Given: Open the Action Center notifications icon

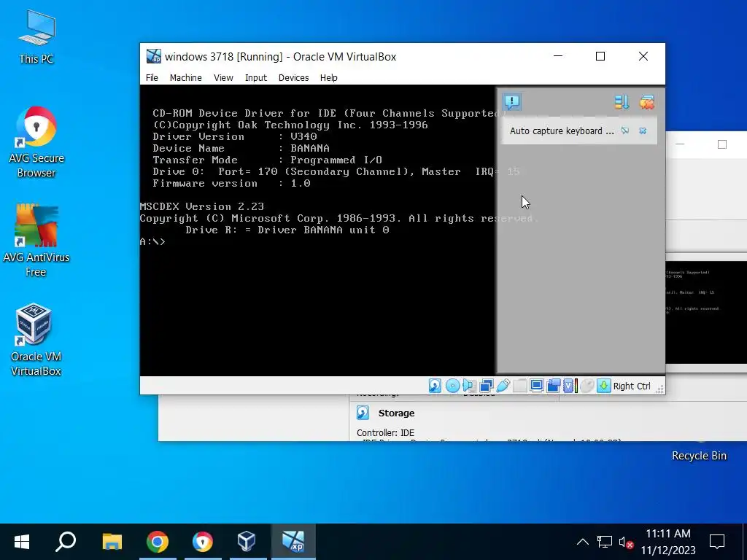Looking at the screenshot, I should (x=716, y=542).
